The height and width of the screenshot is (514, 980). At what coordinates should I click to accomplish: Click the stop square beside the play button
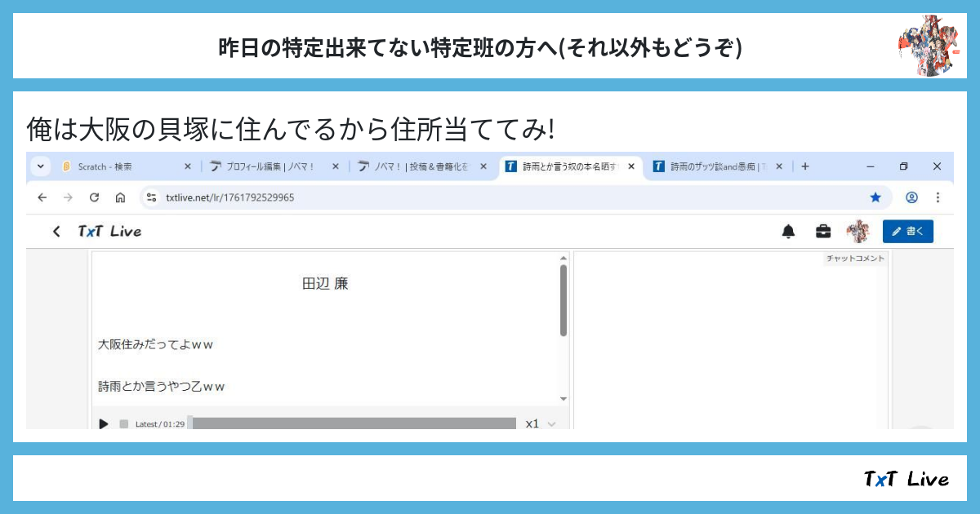click(124, 423)
